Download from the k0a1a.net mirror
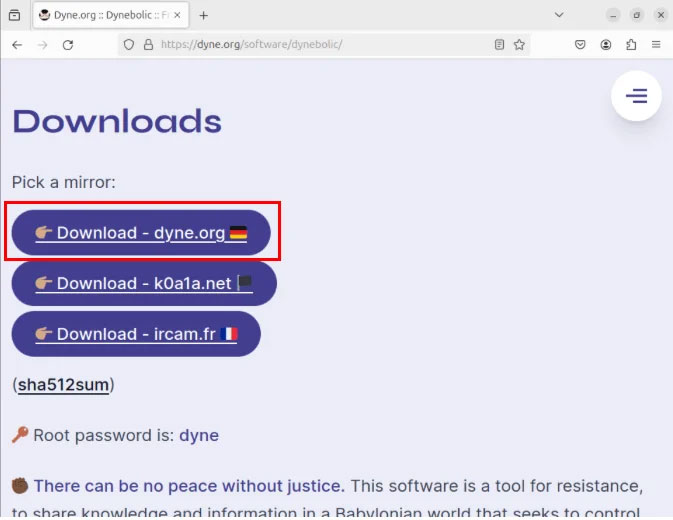The width and height of the screenshot is (673, 520). pos(144,283)
